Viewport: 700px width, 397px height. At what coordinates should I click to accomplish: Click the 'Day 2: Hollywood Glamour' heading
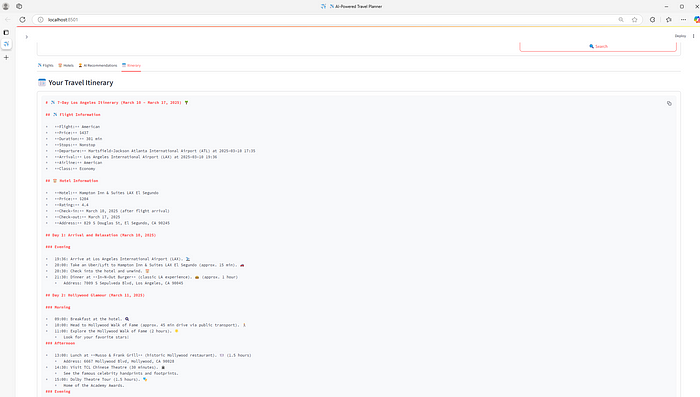(x=95, y=295)
